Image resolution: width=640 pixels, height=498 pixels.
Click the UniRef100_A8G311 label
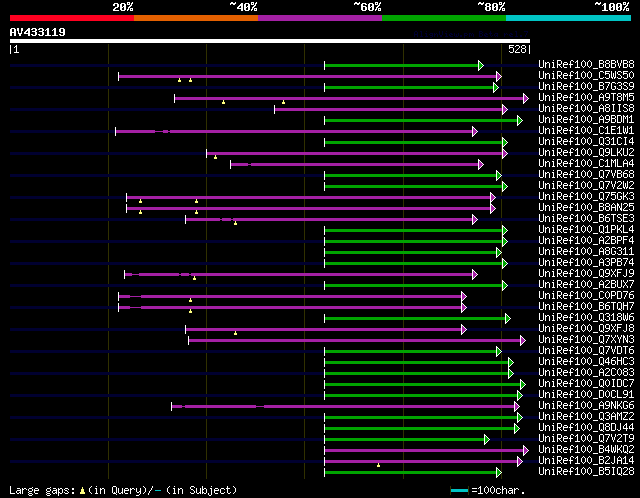point(586,251)
